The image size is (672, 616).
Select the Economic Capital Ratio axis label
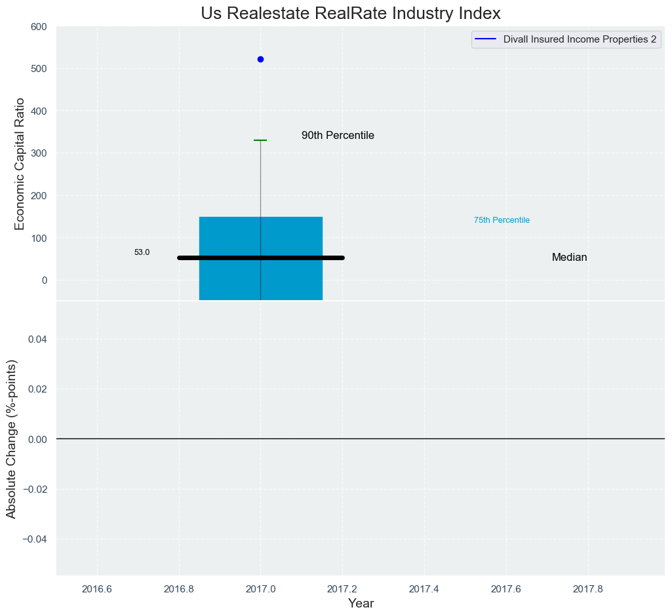(20, 164)
